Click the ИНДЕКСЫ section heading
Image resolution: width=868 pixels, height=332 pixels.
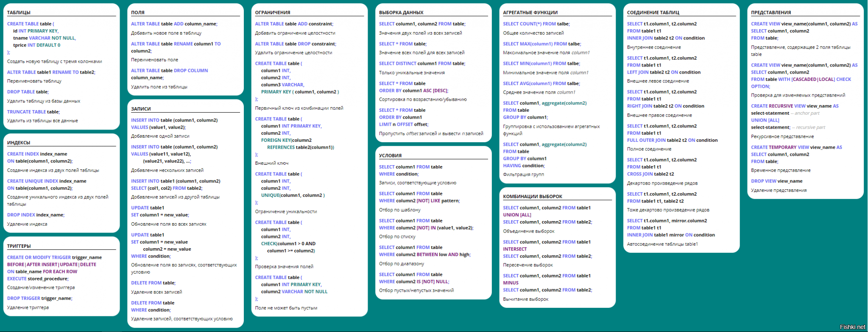(x=19, y=143)
